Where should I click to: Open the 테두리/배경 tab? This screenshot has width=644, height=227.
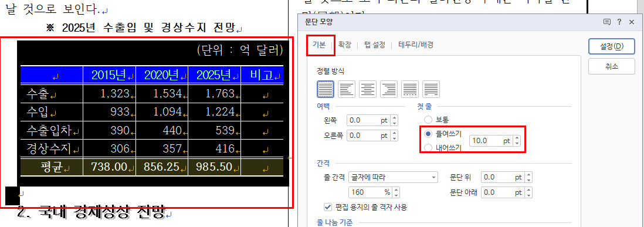point(416,45)
